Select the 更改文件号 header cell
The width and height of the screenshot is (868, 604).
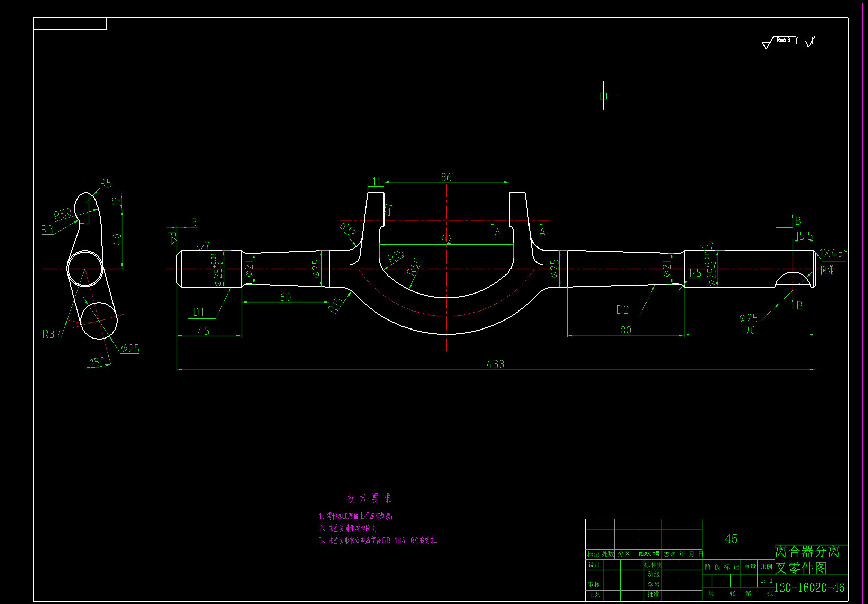(x=649, y=554)
